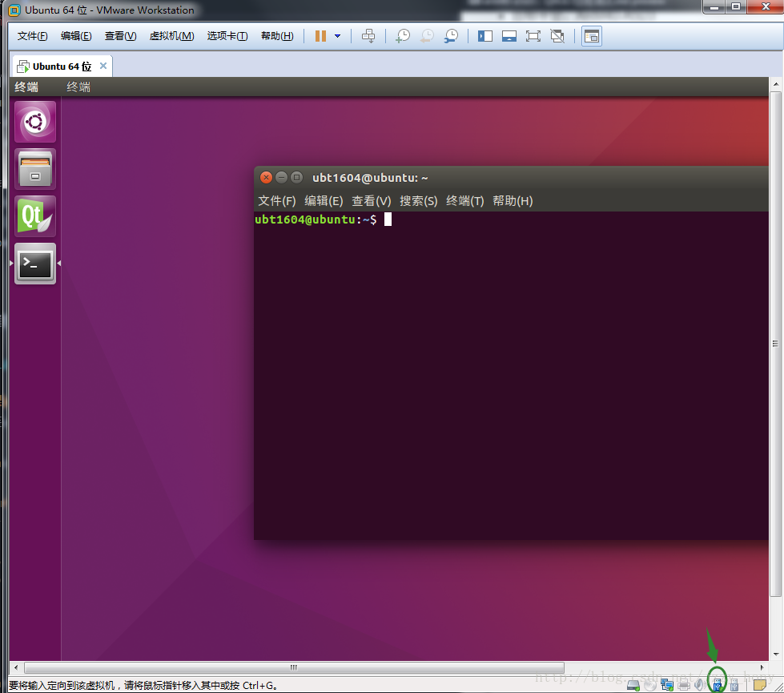Minimize the ubt1604@ubuntu terminal window
Viewport: 784px width, 693px height.
tap(282, 178)
